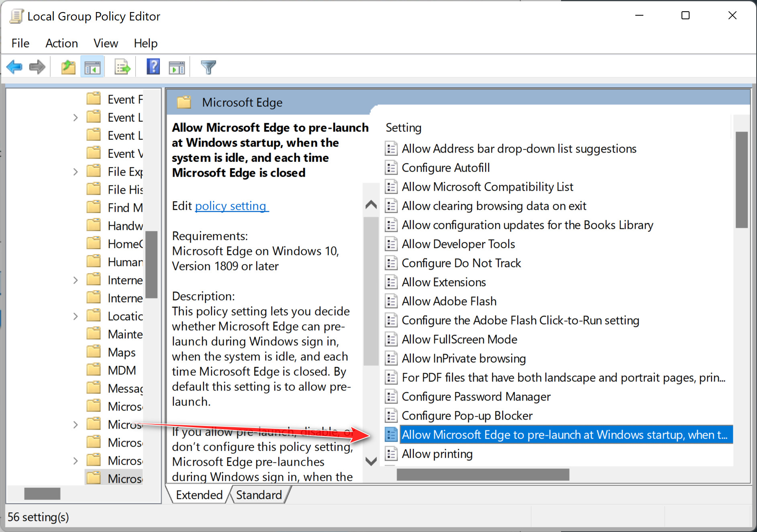Screen dimensions: 757x532
Task: Toggle Show/Hide Console Tree toolbar icon
Action: coord(92,67)
